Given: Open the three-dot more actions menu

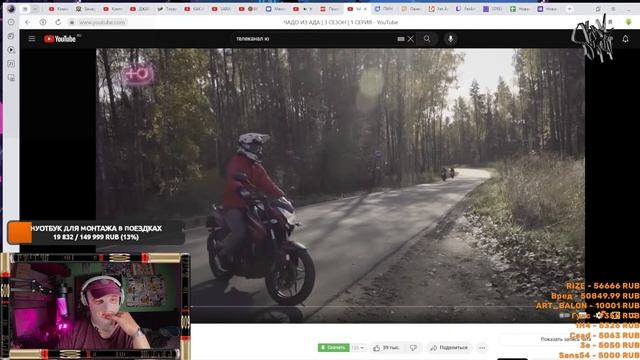Looking at the screenshot, I should tap(482, 348).
